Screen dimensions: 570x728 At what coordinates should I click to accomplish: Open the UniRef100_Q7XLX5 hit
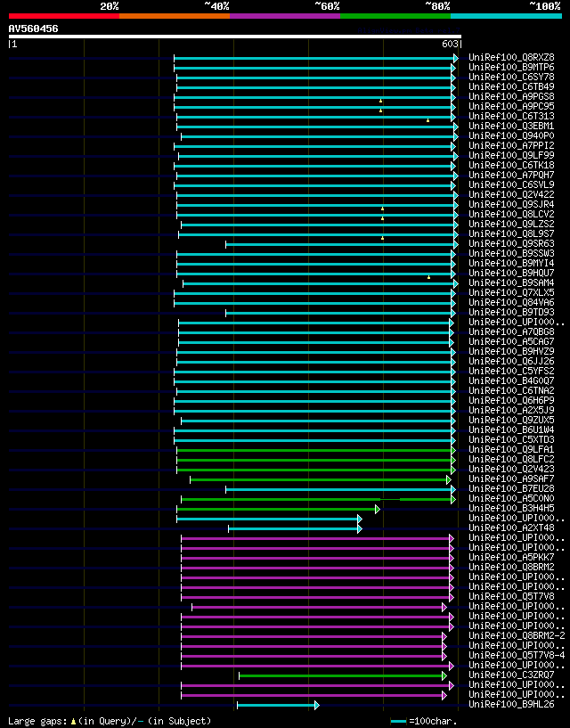[511, 293]
